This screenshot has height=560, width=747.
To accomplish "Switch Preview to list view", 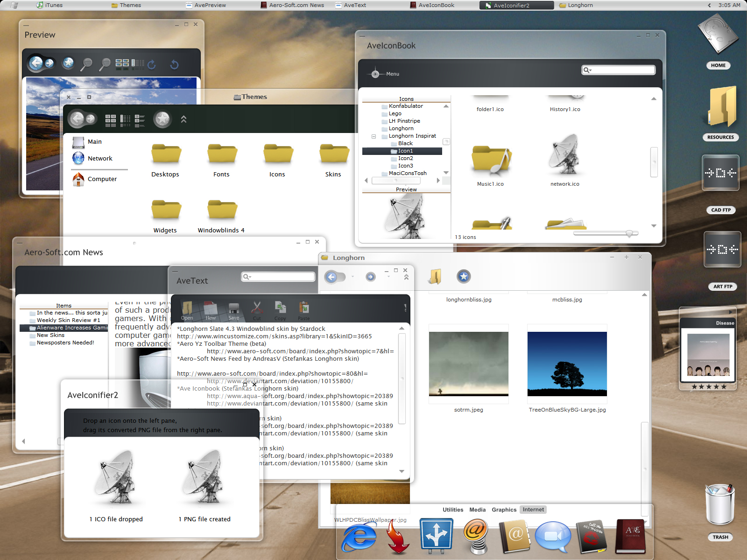I will [x=138, y=64].
